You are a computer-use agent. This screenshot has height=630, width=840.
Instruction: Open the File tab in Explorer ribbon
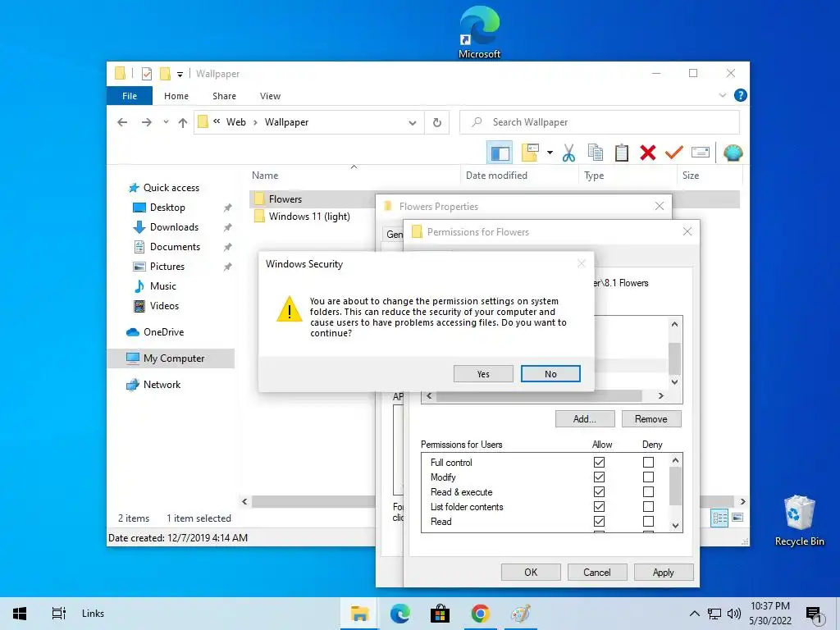click(x=130, y=96)
